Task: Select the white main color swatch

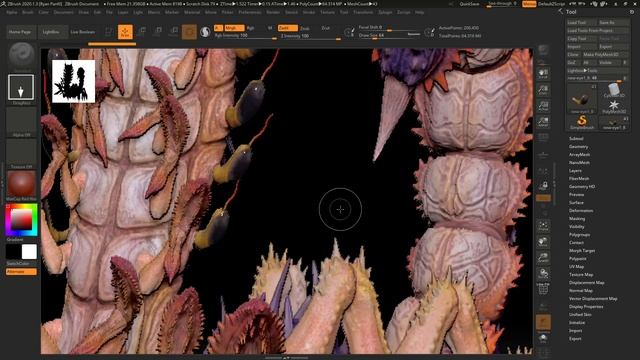Action: pos(29,252)
